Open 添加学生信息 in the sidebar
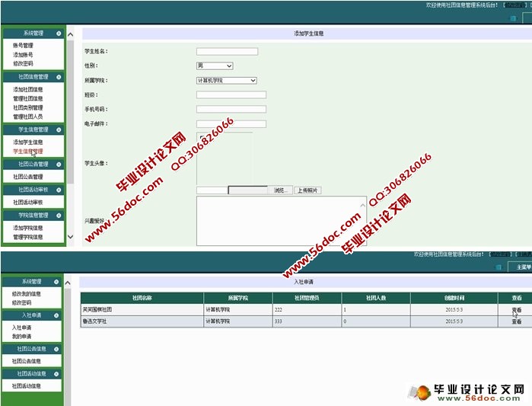This screenshot has height=406, width=532. tap(28, 142)
